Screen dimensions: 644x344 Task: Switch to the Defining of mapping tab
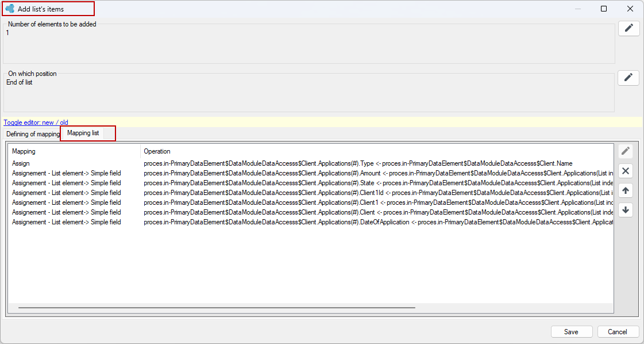[x=33, y=134]
